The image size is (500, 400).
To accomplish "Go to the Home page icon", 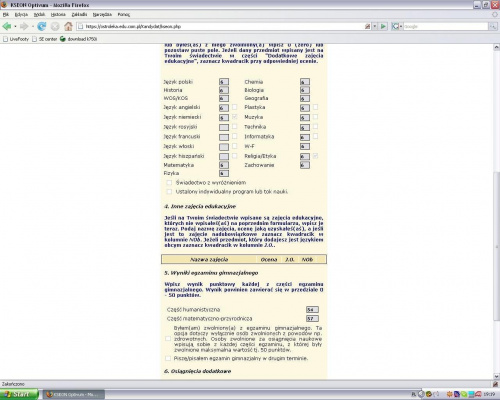I will tap(68, 26).
